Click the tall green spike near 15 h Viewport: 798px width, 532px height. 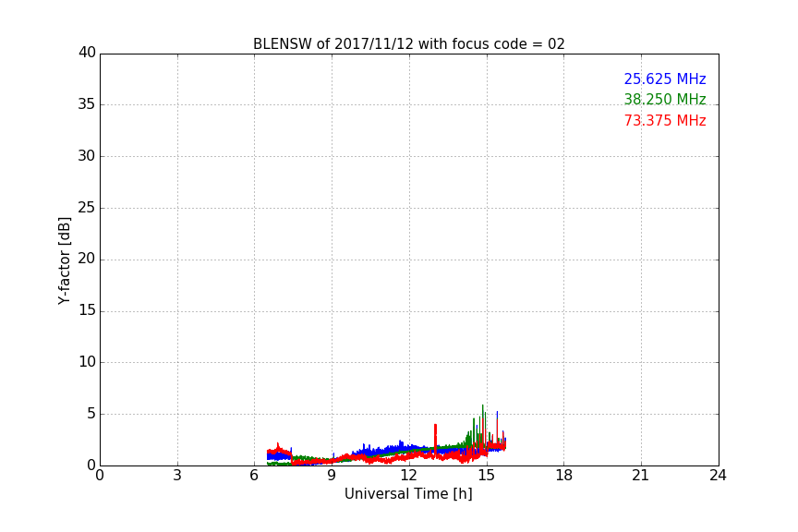[482, 425]
